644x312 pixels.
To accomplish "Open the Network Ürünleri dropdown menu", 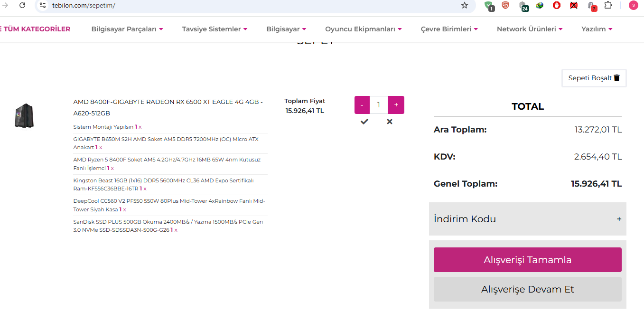I will [530, 29].
